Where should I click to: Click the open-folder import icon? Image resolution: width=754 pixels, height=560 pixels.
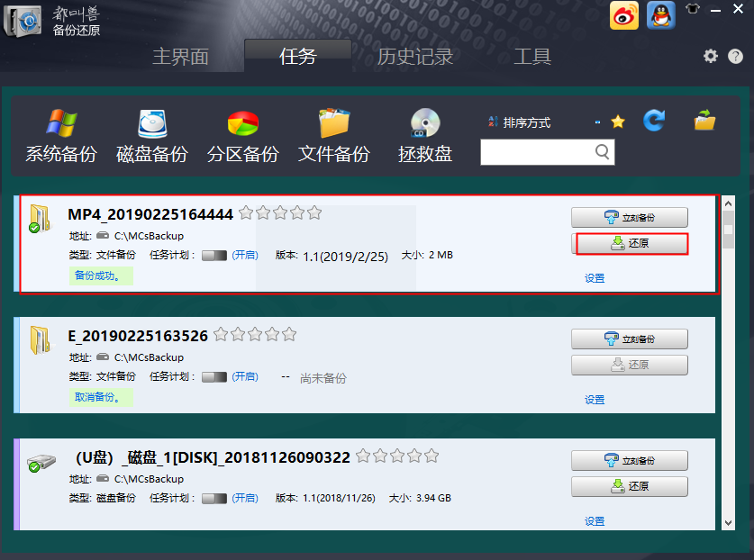click(704, 121)
